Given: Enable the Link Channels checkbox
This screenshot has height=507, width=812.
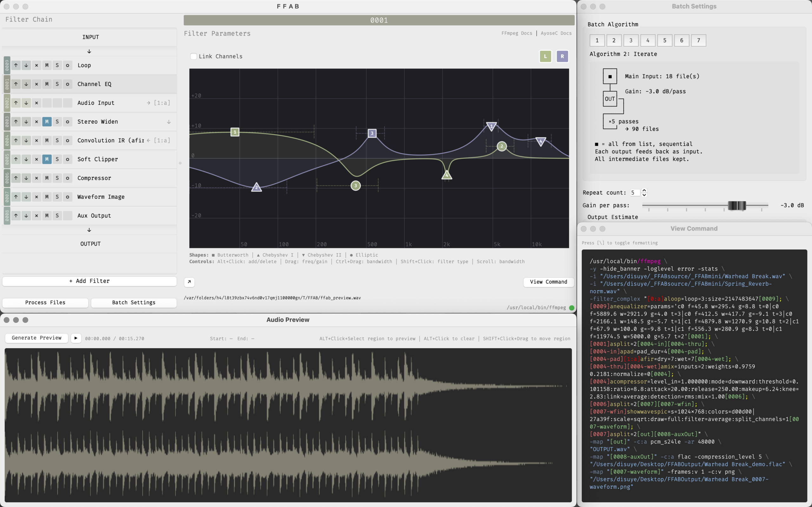Looking at the screenshot, I should coord(193,56).
